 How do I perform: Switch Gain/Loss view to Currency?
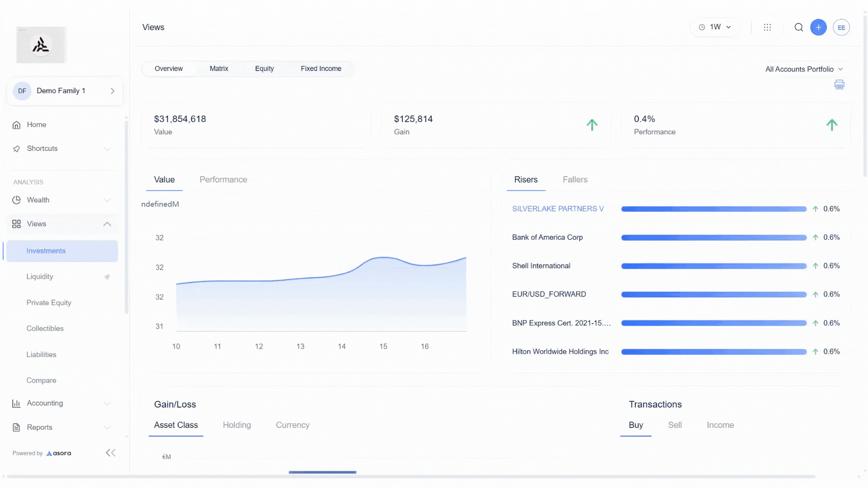click(x=292, y=425)
